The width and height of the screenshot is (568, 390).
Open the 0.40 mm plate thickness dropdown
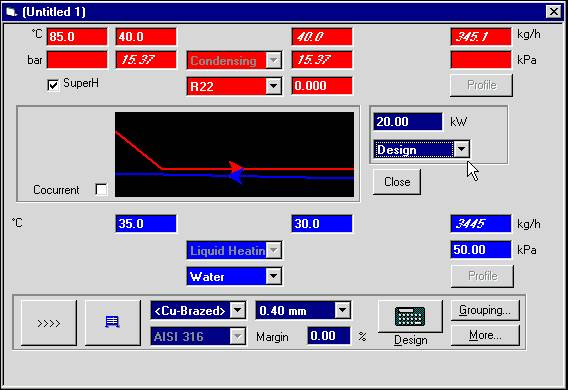(x=342, y=310)
